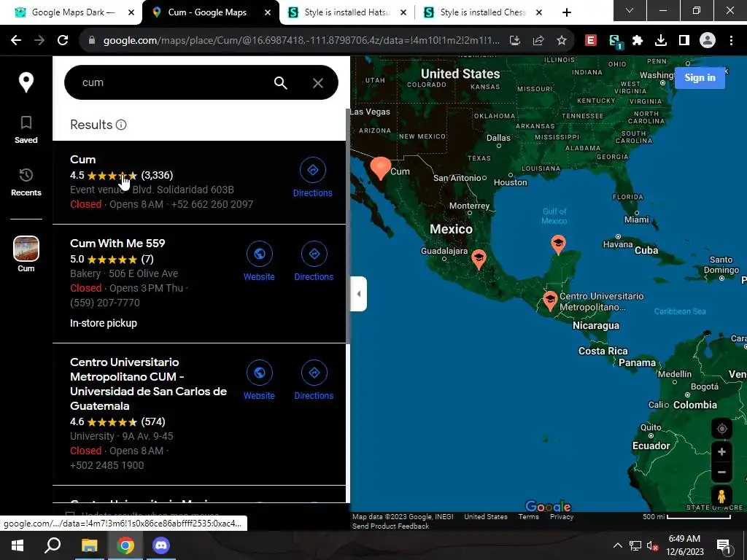The width and height of the screenshot is (747, 560).
Task: Switch to the Style is installed Hatsu tab
Action: coord(348,12)
